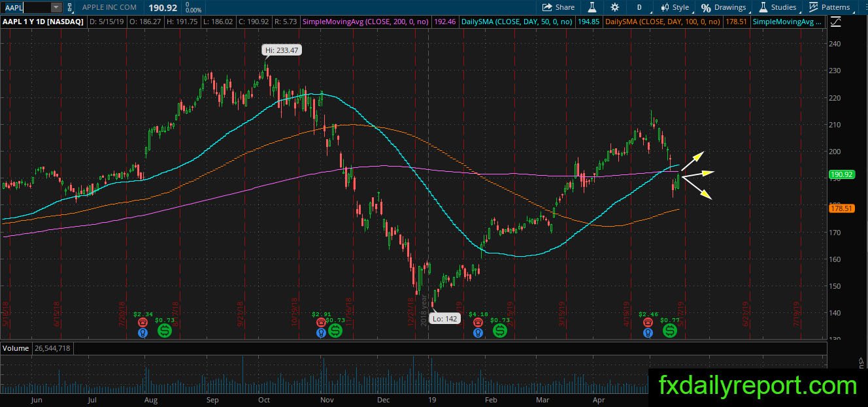This screenshot has width=868, height=407.
Task: Click the DailySMA (CLOSE, DAY, 50) study label
Action: coord(518,22)
